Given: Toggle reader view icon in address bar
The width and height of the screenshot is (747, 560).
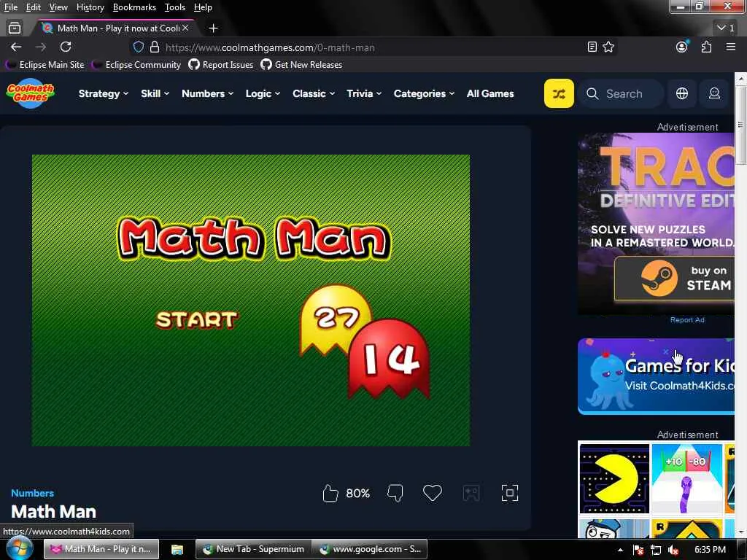Looking at the screenshot, I should click(x=592, y=47).
